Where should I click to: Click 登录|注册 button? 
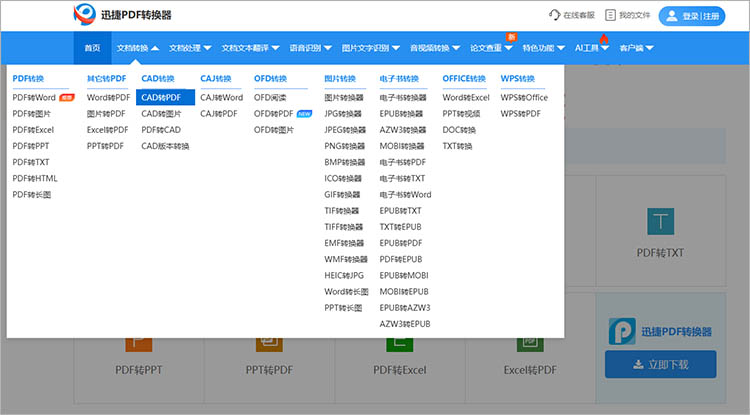[692, 16]
